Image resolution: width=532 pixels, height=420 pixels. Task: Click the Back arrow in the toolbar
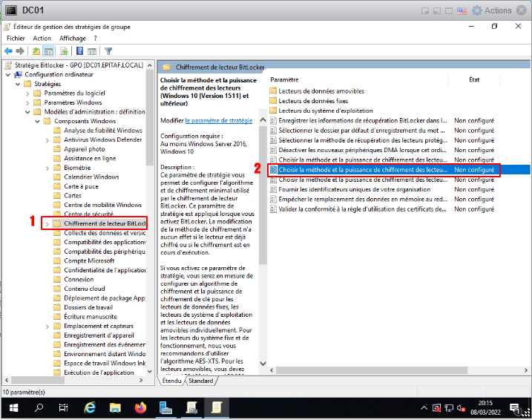[8, 51]
